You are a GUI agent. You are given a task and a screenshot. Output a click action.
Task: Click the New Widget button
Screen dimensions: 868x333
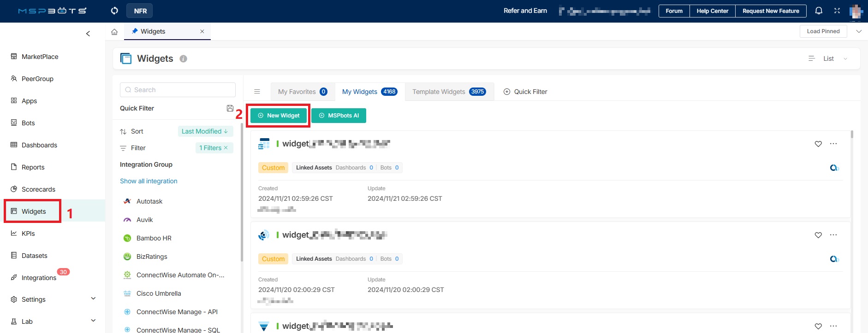pyautogui.click(x=279, y=116)
